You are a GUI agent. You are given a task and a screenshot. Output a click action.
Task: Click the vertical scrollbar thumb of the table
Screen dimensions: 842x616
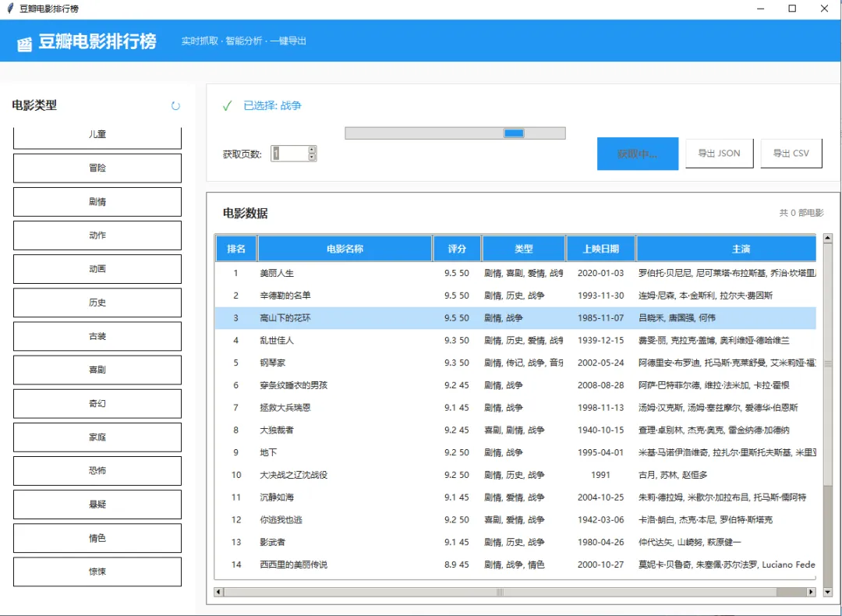pyautogui.click(x=827, y=365)
